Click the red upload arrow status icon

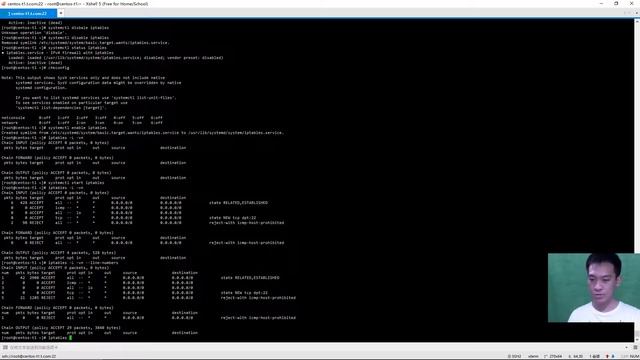pyautogui.click(x=607, y=356)
